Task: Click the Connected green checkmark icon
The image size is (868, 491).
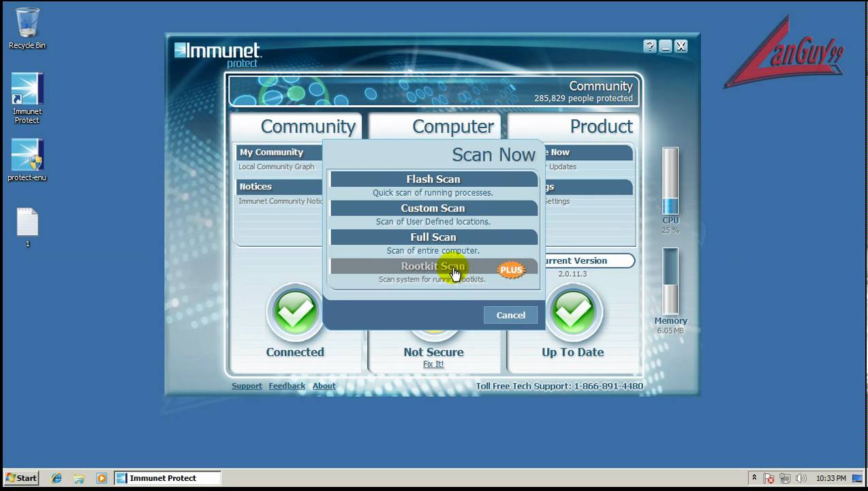Action: click(x=295, y=312)
